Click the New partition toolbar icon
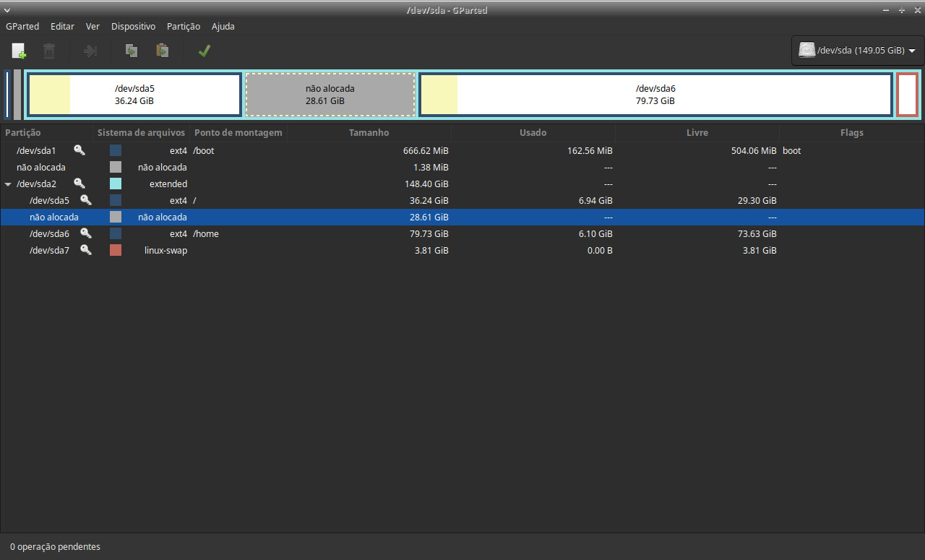Screen dimensions: 925x560 pos(19,51)
